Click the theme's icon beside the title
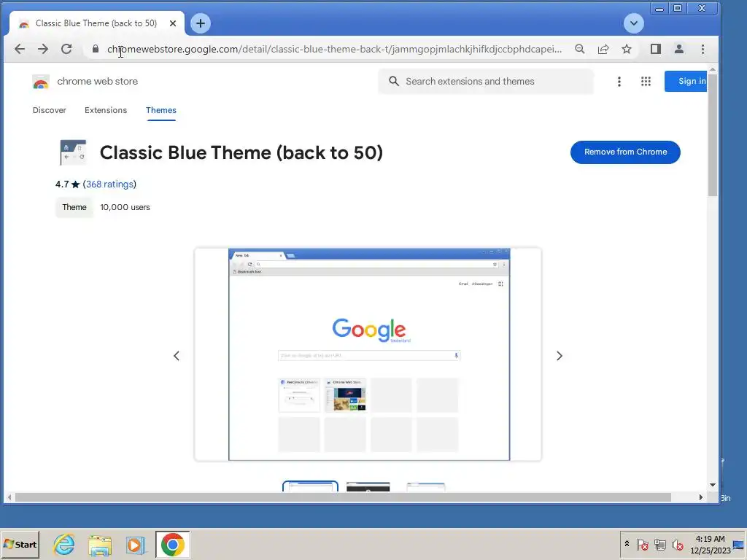This screenshot has width=747, height=560. click(x=73, y=152)
